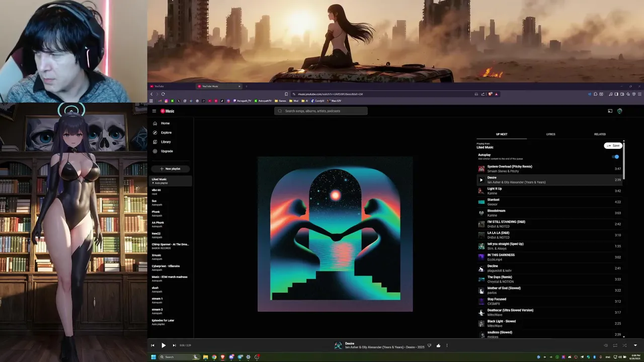The width and height of the screenshot is (644, 362).
Task: Open the player bar more-actions menu
Action: coord(447,345)
